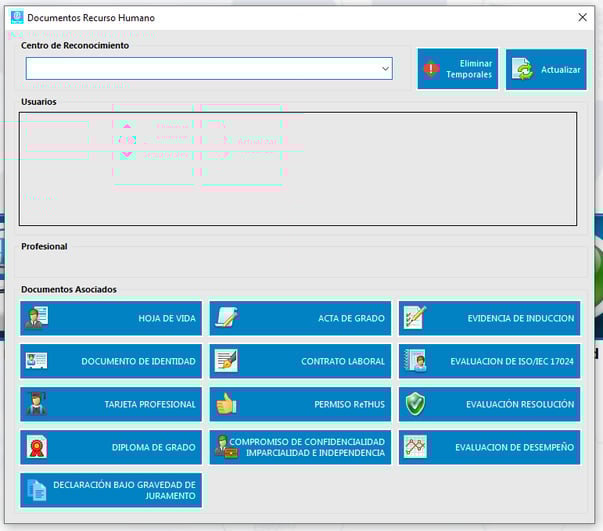The image size is (603, 531).
Task: Click the Evaluación Resolución shield icon
Action: [415, 404]
